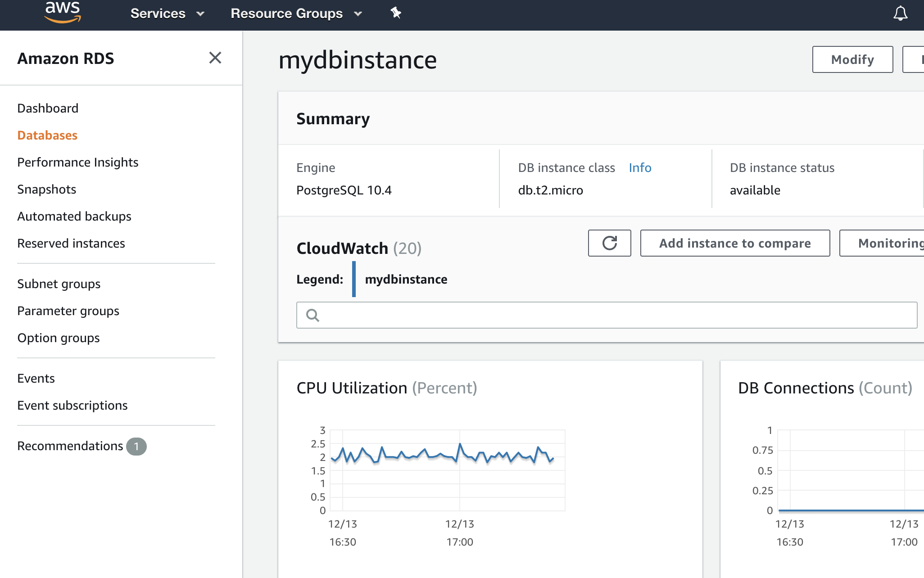Open Recommendations page

(x=70, y=446)
